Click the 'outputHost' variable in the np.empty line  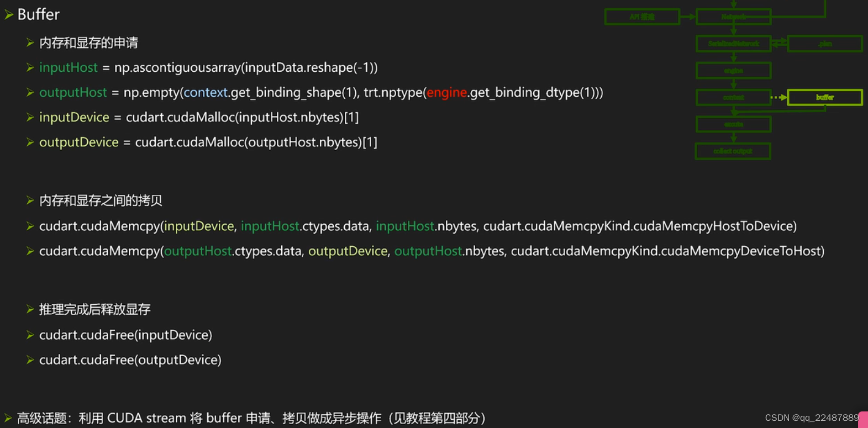pos(73,92)
